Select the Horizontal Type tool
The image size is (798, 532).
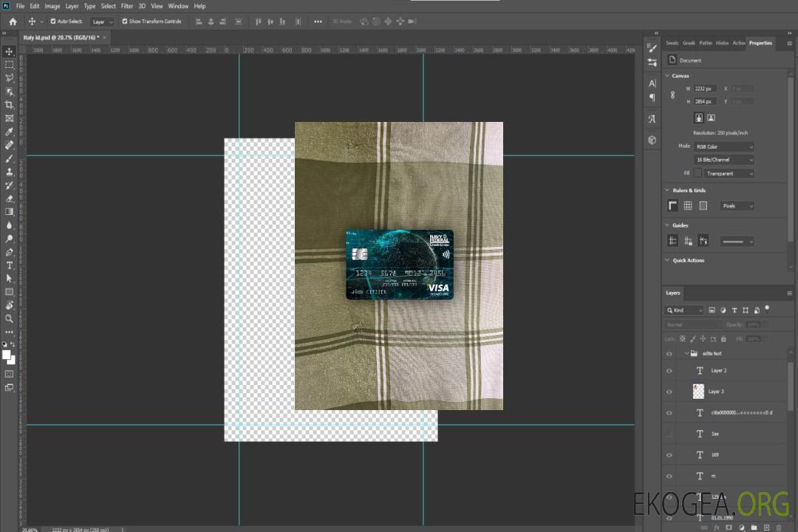10,265
